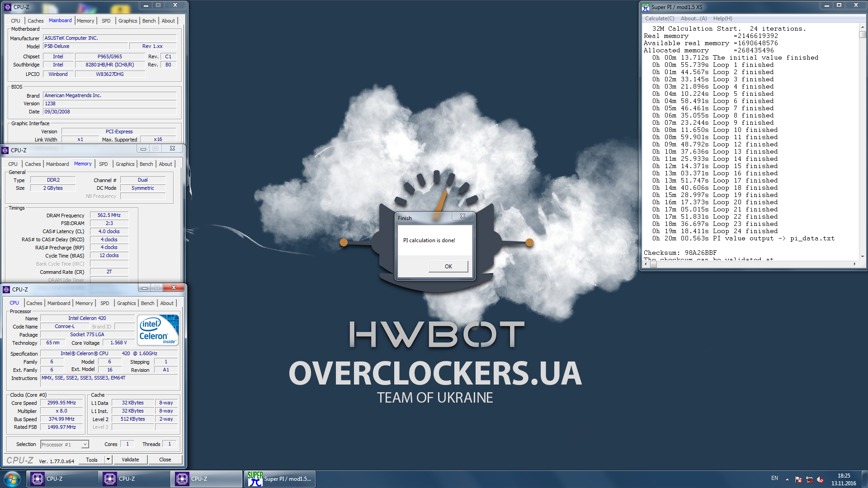Click the Tools button
The image size is (868, 488).
pos(92,460)
